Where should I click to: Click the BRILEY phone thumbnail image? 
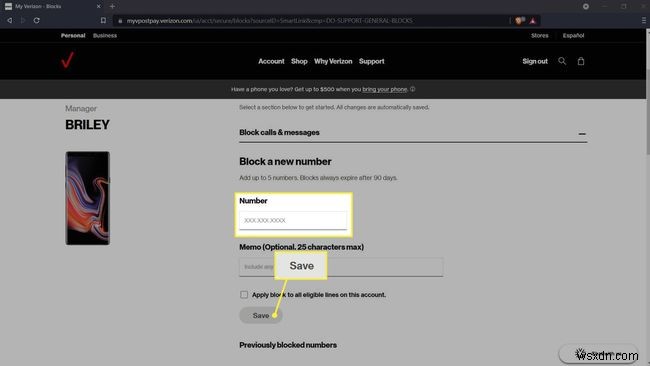[x=87, y=198]
